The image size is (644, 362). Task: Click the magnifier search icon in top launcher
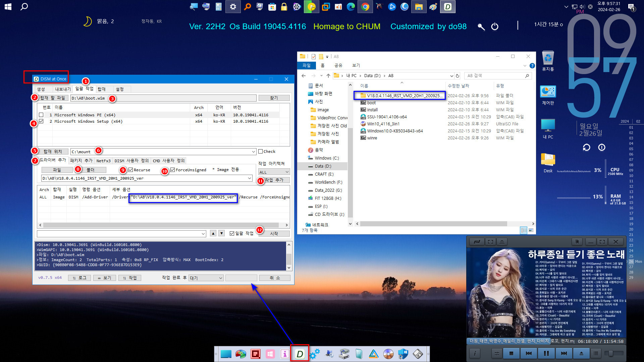pyautogui.click(x=248, y=7)
